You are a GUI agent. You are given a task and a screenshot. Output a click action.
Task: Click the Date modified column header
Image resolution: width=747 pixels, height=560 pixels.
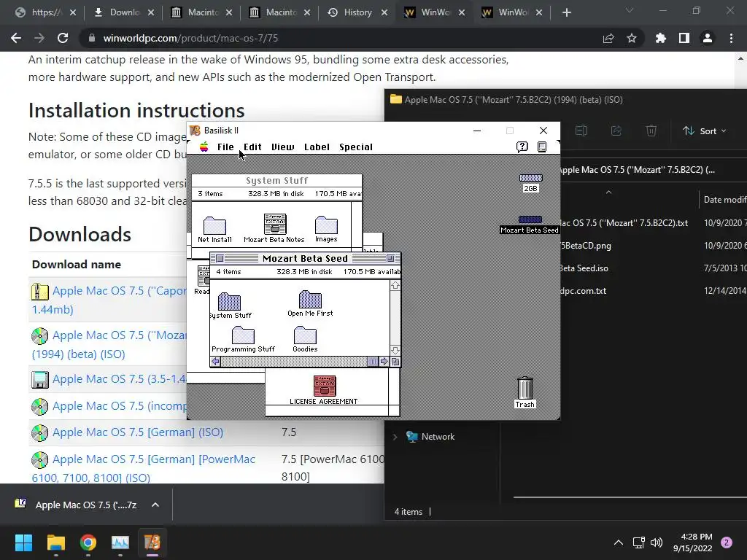[x=724, y=200]
